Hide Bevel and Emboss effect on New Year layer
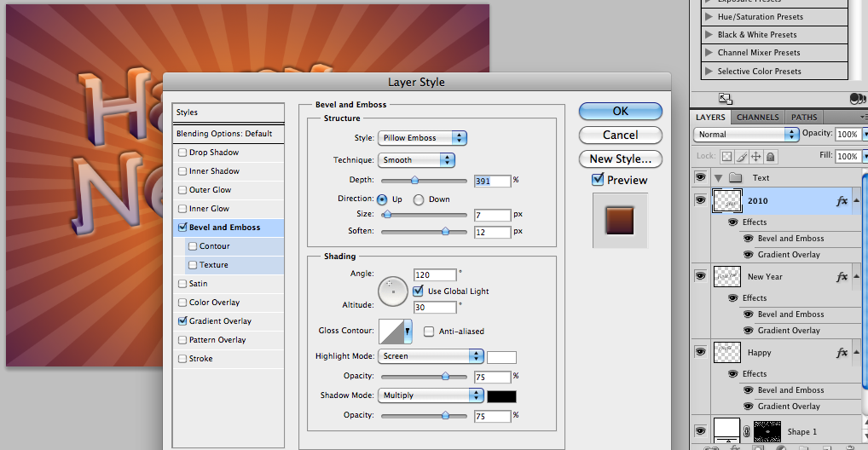 click(749, 314)
